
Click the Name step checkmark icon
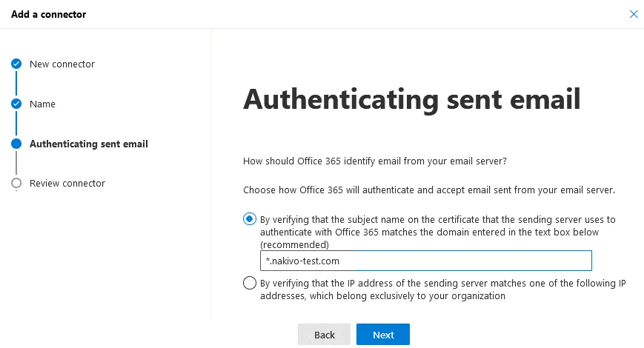pyautogui.click(x=16, y=104)
